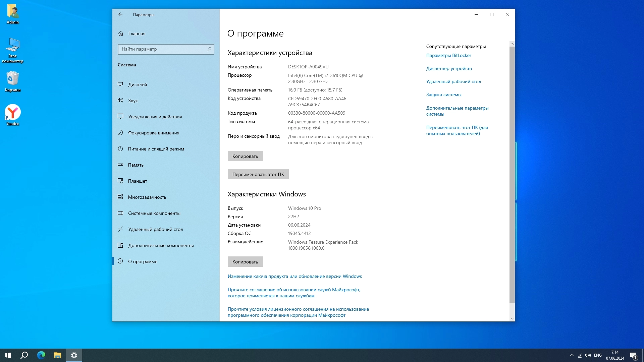Open Power and sleep (Питание и спящий режим)
The image size is (644, 362).
coord(156,149)
